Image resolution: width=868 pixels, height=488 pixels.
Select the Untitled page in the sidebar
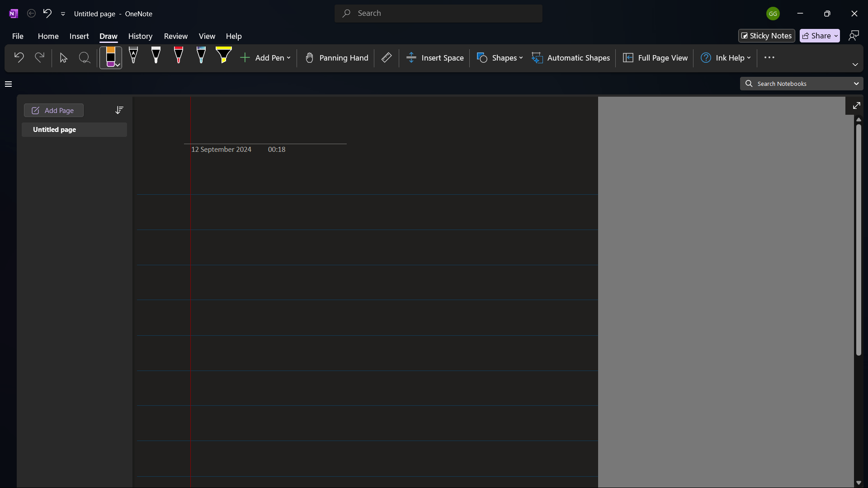(74, 130)
